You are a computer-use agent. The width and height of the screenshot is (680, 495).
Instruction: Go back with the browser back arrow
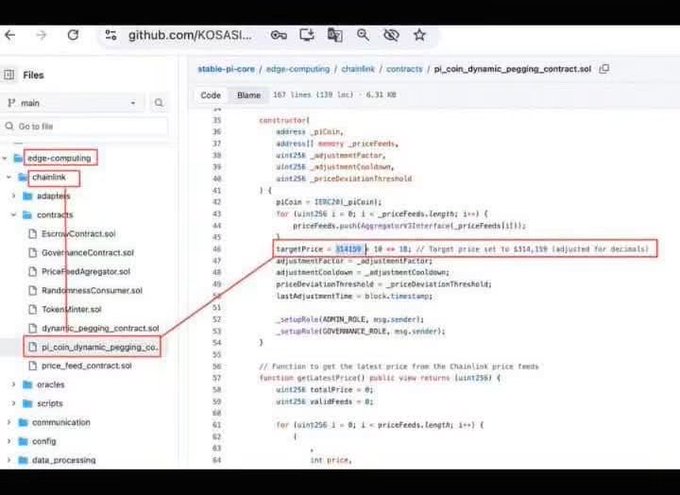click(10, 35)
